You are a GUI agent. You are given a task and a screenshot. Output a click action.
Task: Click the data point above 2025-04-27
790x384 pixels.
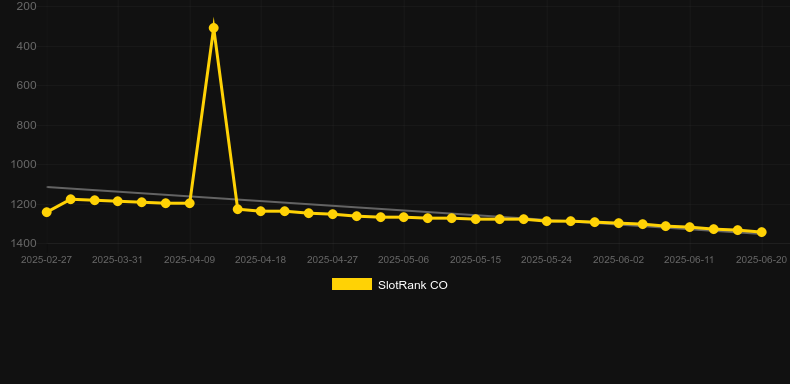click(x=333, y=214)
